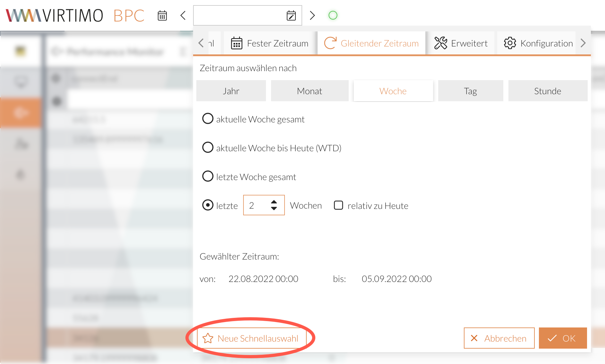Open the Fester Zeitraum tab

pyautogui.click(x=269, y=43)
